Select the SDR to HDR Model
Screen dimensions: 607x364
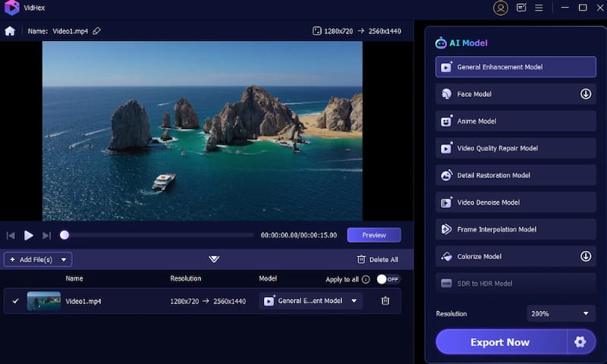tap(516, 284)
